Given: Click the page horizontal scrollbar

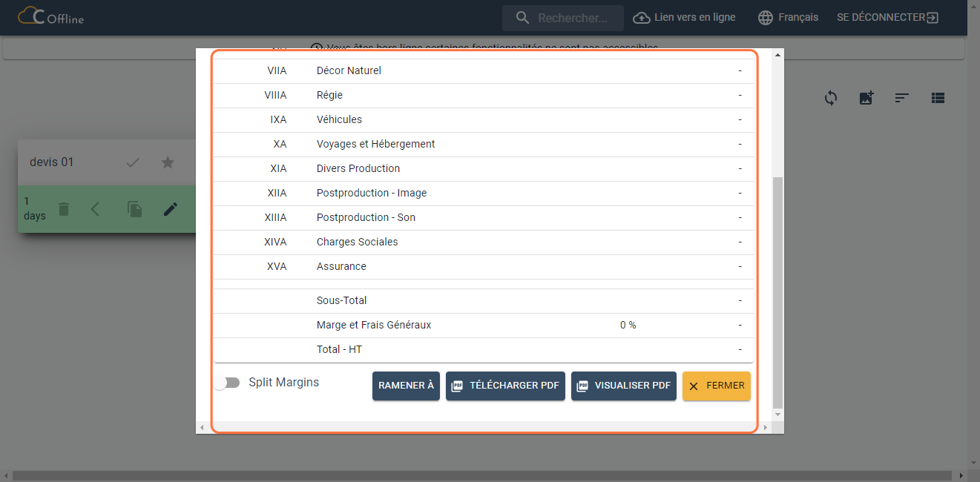Looking at the screenshot, I should point(484,475).
